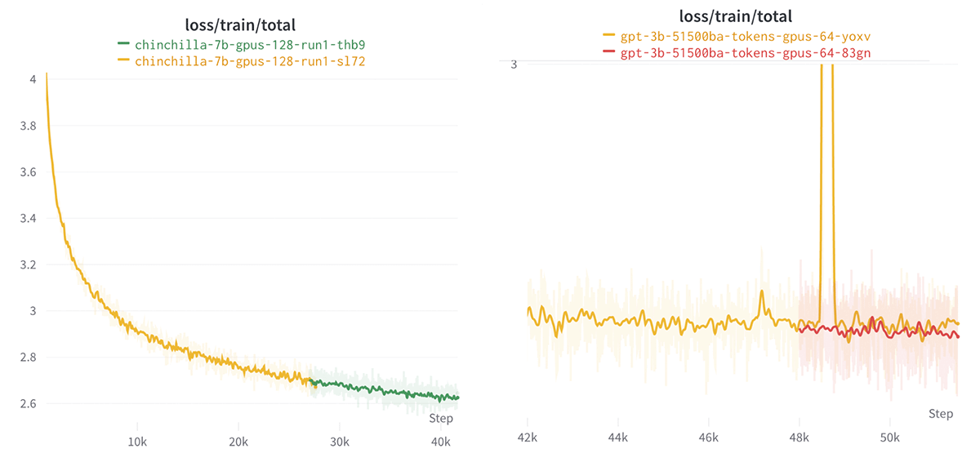Click the 48k tick on right chart

pos(800,438)
